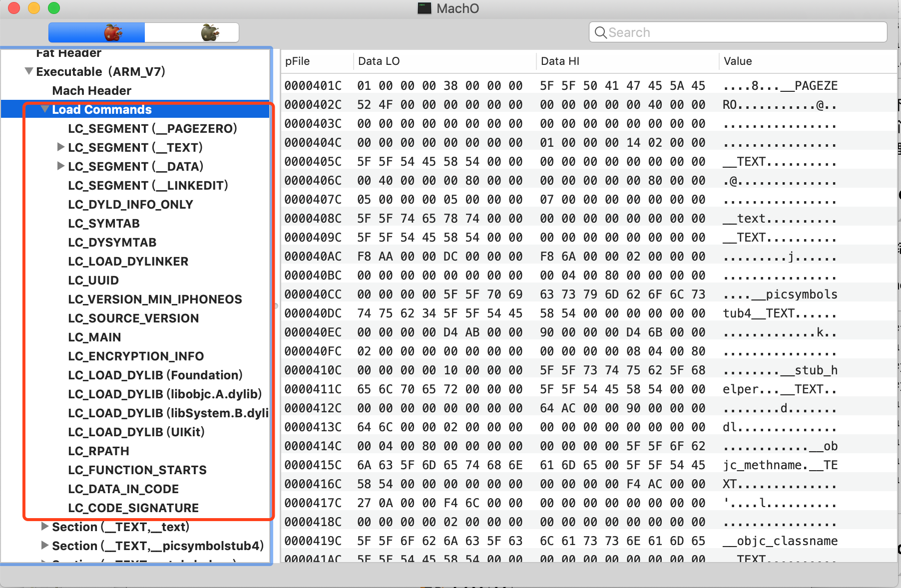Expand Section (__TEXT,__picsymbolstub4) triangle
The width and height of the screenshot is (901, 588).
point(44,546)
